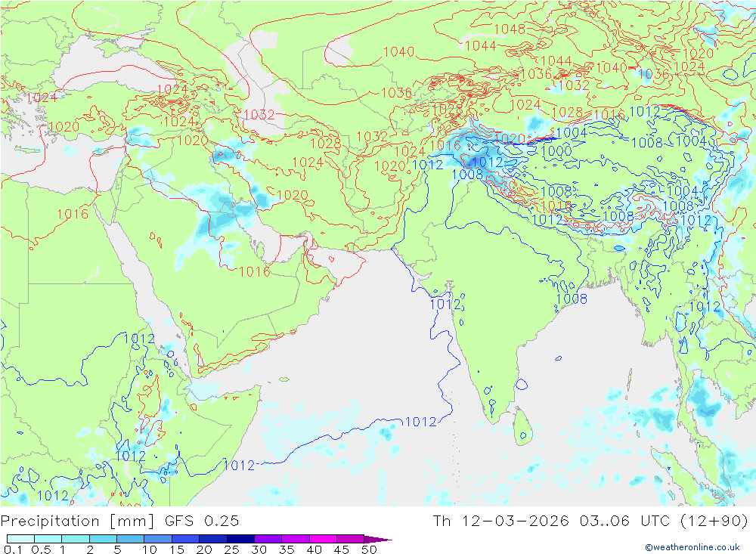Click the legend value '0.1'

coord(13,549)
